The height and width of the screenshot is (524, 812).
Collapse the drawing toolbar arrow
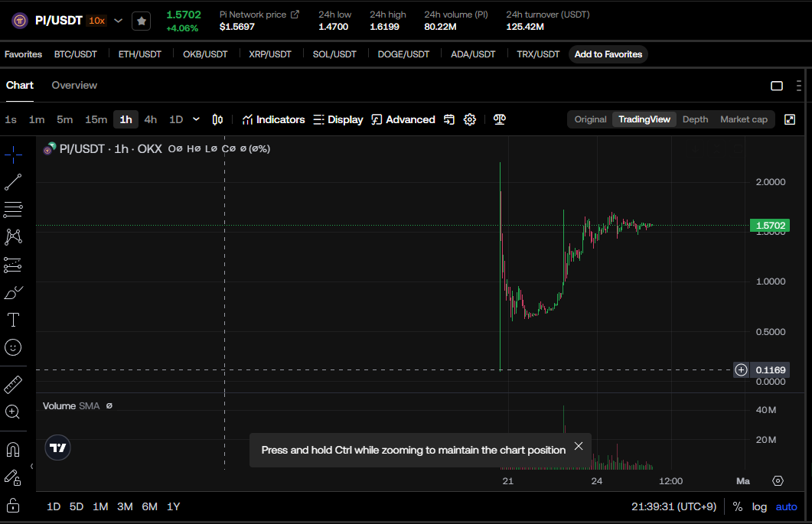point(32,466)
